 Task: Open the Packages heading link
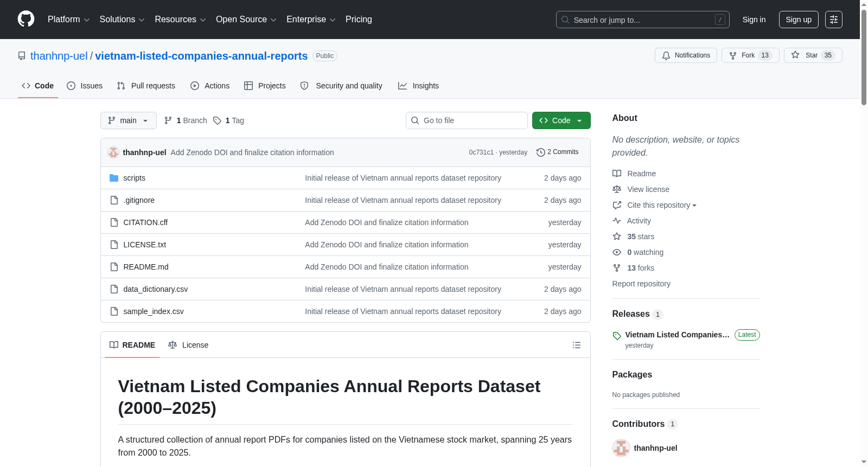tap(632, 375)
